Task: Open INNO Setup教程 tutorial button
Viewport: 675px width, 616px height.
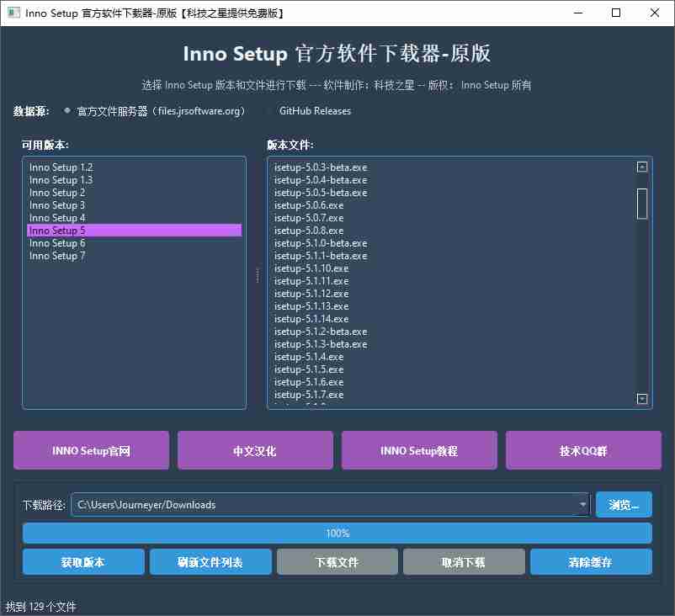Action: (419, 450)
